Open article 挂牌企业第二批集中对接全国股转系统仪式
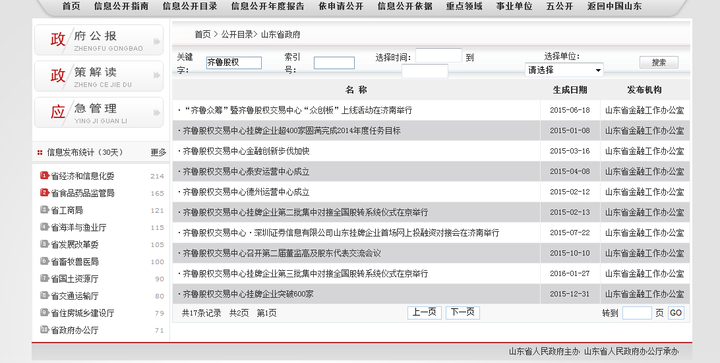The height and width of the screenshot is (363, 720). click(x=305, y=212)
